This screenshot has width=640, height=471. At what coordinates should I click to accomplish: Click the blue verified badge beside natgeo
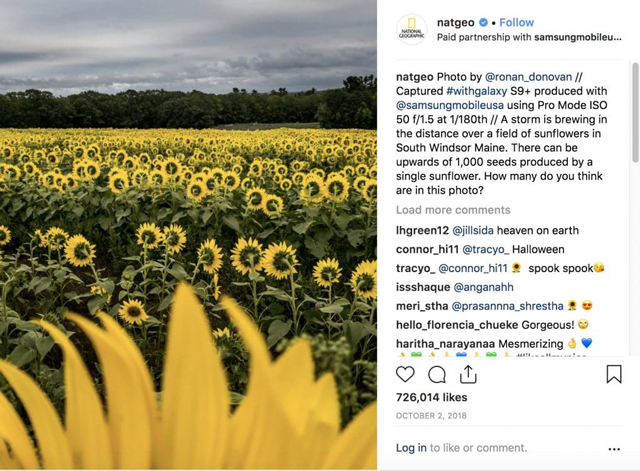tap(483, 22)
